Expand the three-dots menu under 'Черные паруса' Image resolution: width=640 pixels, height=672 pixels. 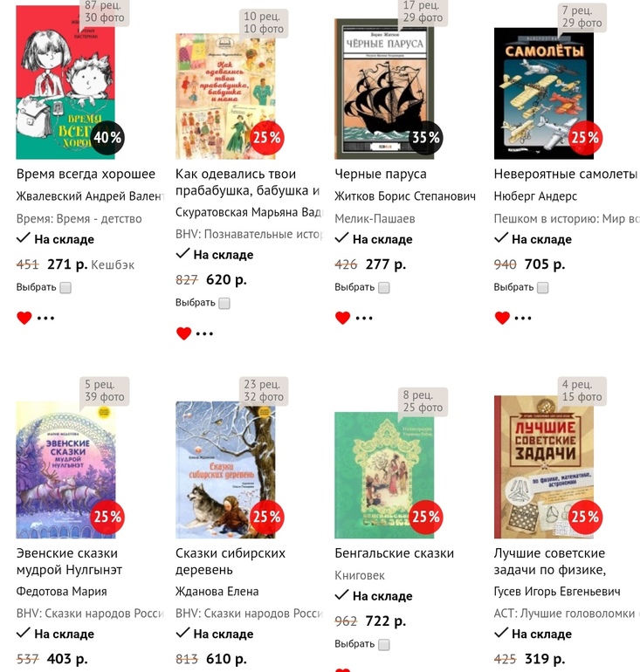click(364, 318)
